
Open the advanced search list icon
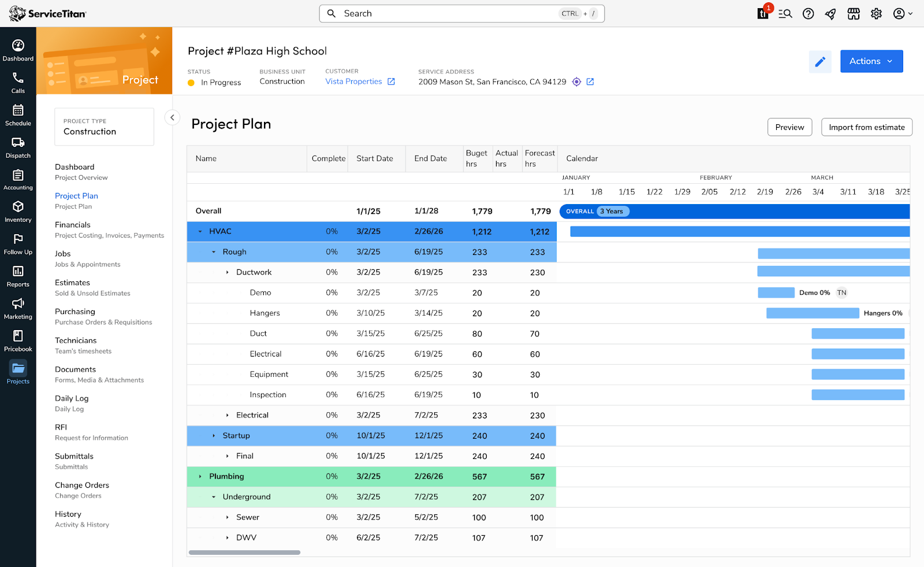coord(785,14)
